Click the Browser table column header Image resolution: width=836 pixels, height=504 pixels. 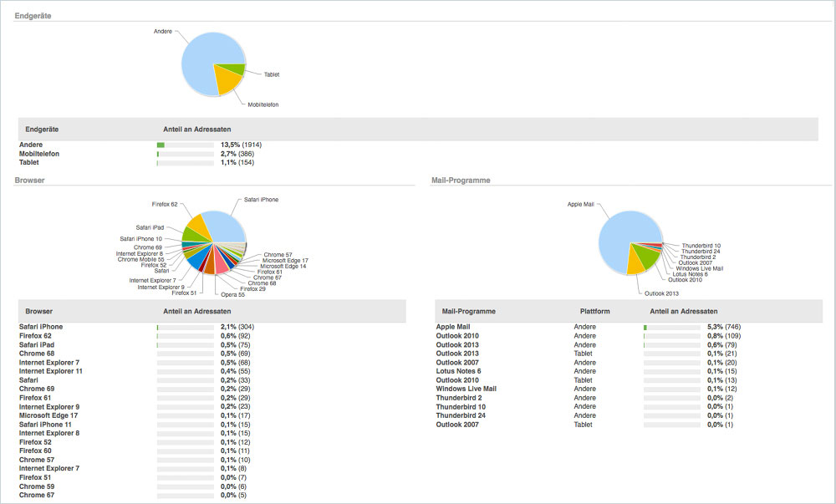coord(38,311)
